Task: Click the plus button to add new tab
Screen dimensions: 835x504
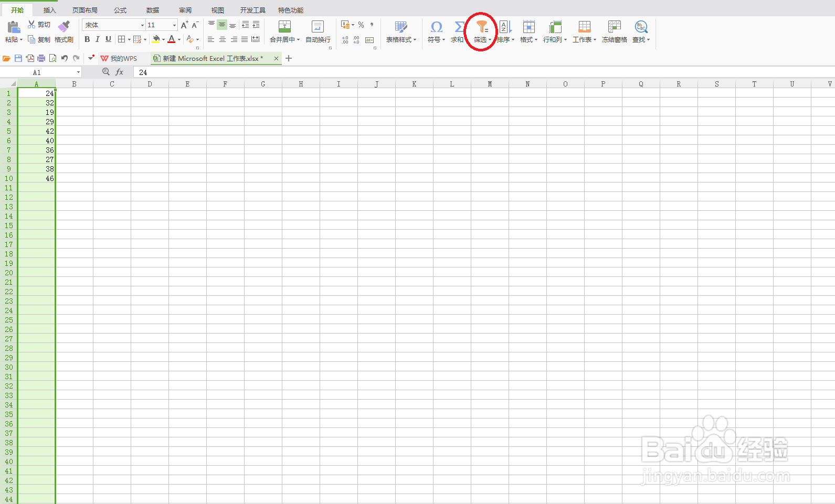Action: (x=289, y=58)
